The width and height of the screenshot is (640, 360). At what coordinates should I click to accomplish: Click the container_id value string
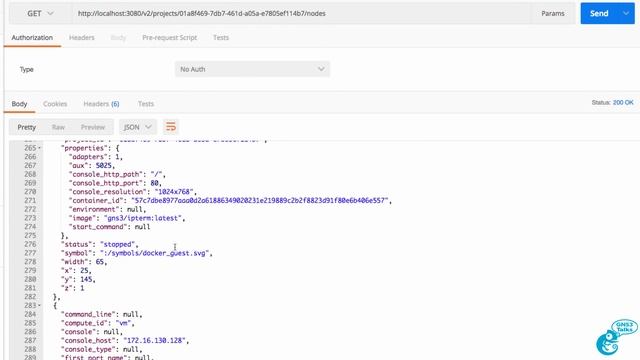point(260,200)
